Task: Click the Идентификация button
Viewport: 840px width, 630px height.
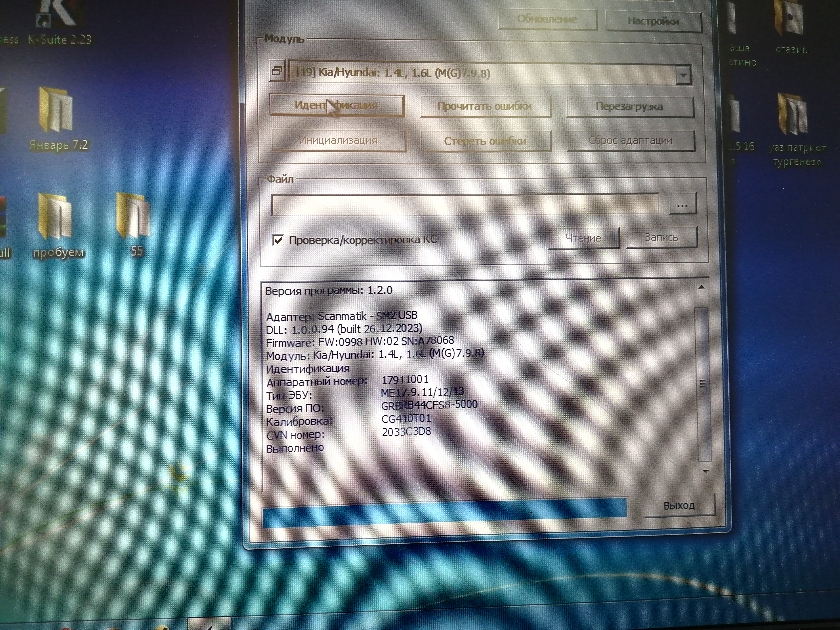Action: click(336, 105)
